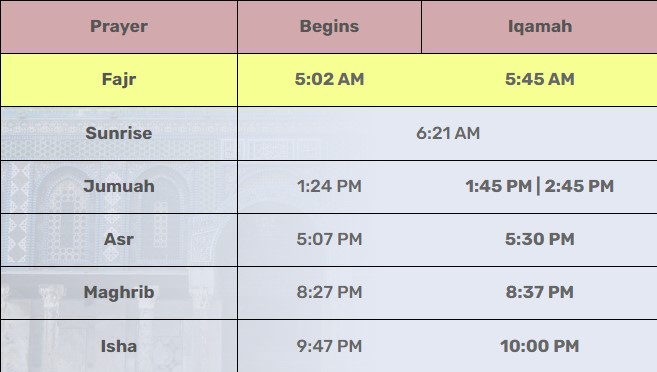Select the Asr row label

[119, 239]
